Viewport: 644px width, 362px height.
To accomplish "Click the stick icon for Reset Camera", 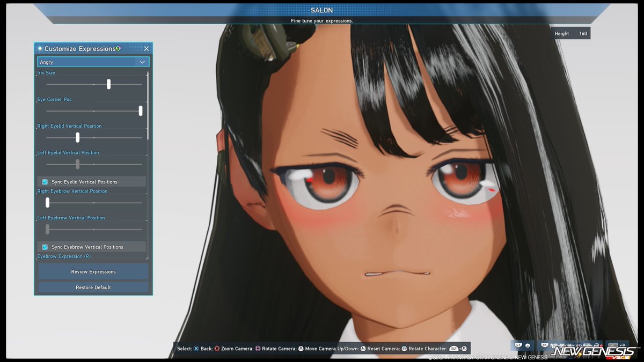I will tap(404, 349).
